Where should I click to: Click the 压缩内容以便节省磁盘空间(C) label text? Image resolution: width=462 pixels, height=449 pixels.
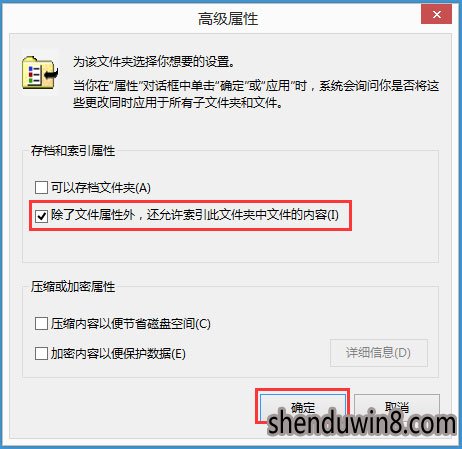click(131, 324)
